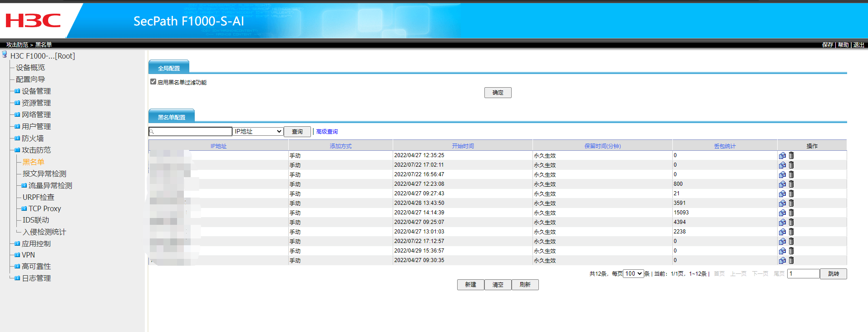Delete the entry started 2022/04/27 12:35:25
This screenshot has height=332, width=868.
click(791, 155)
